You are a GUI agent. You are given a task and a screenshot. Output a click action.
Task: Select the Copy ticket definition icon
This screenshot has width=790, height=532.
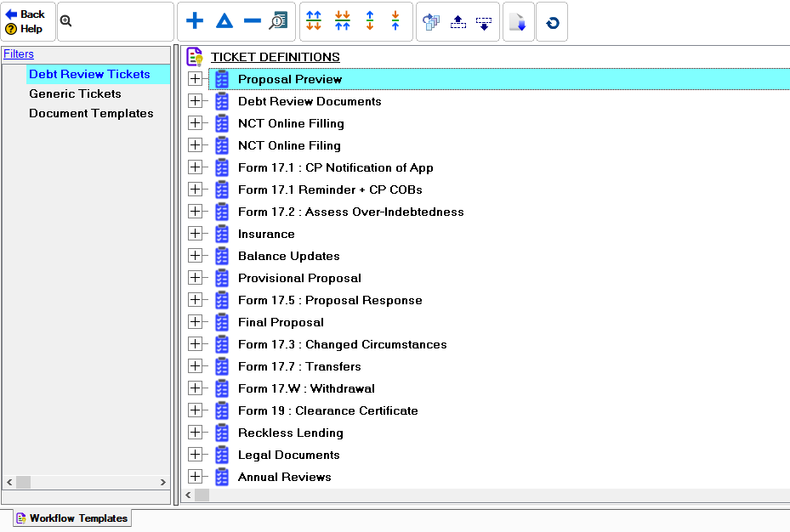430,21
